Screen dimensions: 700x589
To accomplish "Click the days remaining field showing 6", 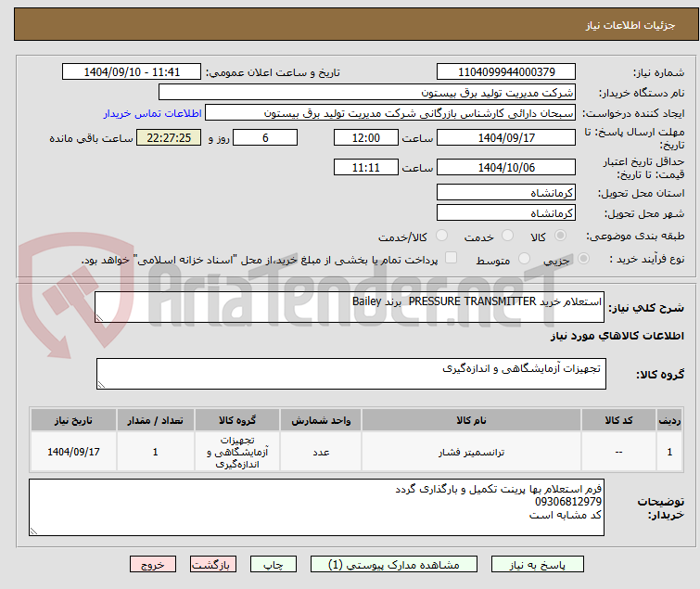I will pos(265,137).
